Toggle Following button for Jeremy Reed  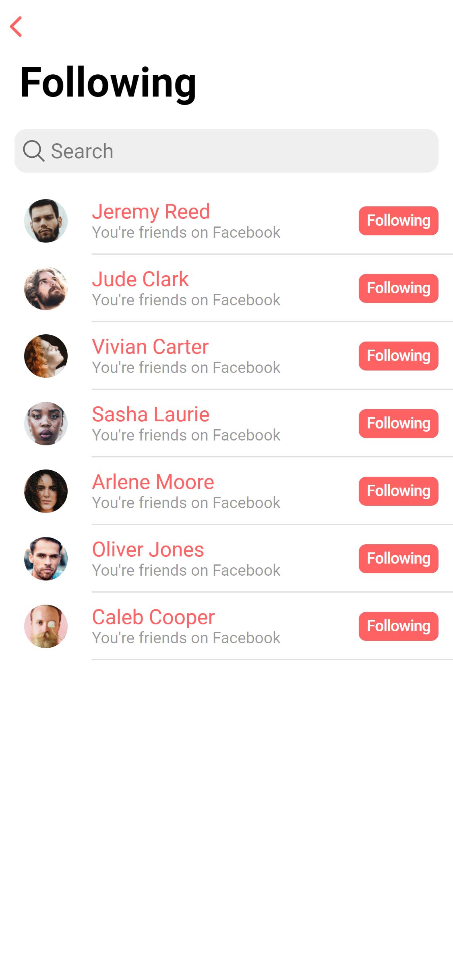tap(399, 221)
